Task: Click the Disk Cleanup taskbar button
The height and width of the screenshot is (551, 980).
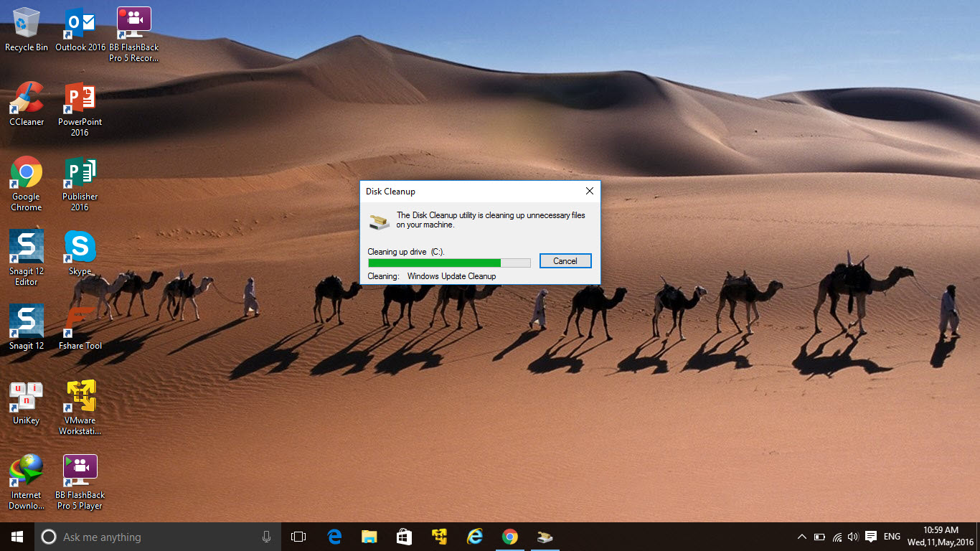Action: coord(545,537)
